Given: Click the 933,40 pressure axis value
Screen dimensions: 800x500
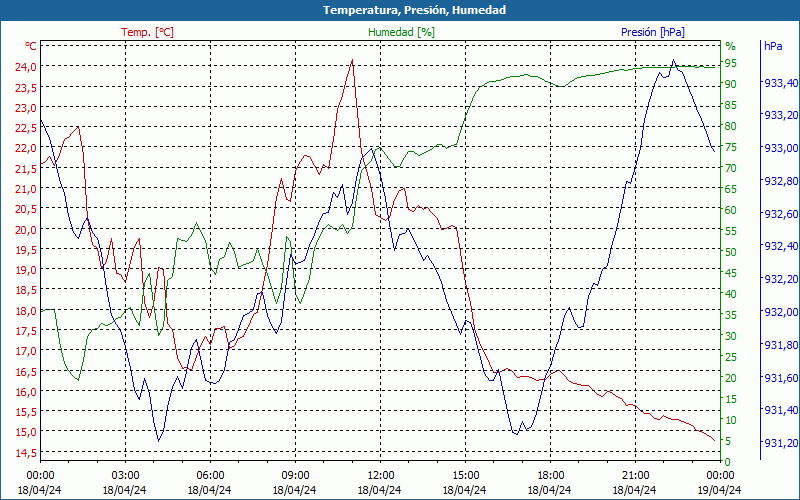Looking at the screenshot, I should [781, 83].
